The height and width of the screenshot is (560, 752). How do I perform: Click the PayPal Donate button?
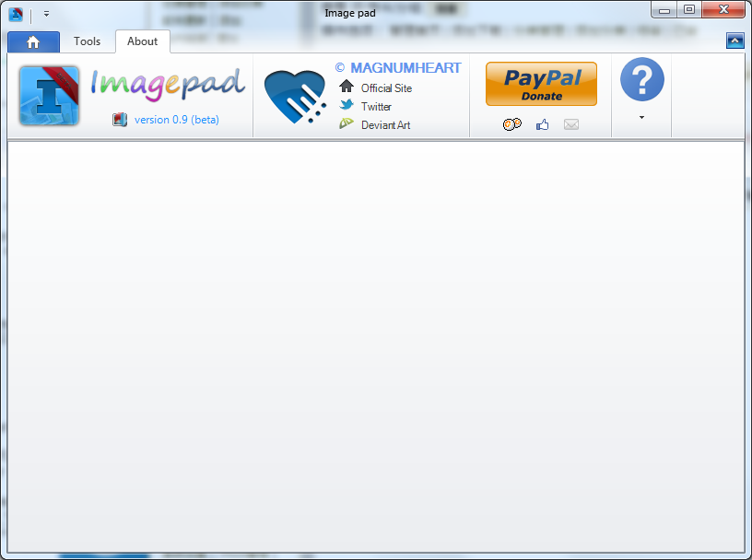[541, 84]
